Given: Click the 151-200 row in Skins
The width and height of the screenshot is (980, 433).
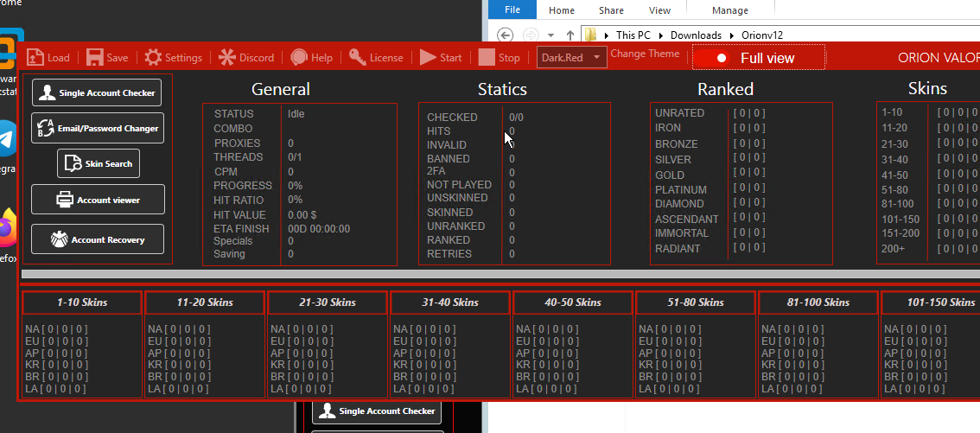Looking at the screenshot, I should (930, 233).
